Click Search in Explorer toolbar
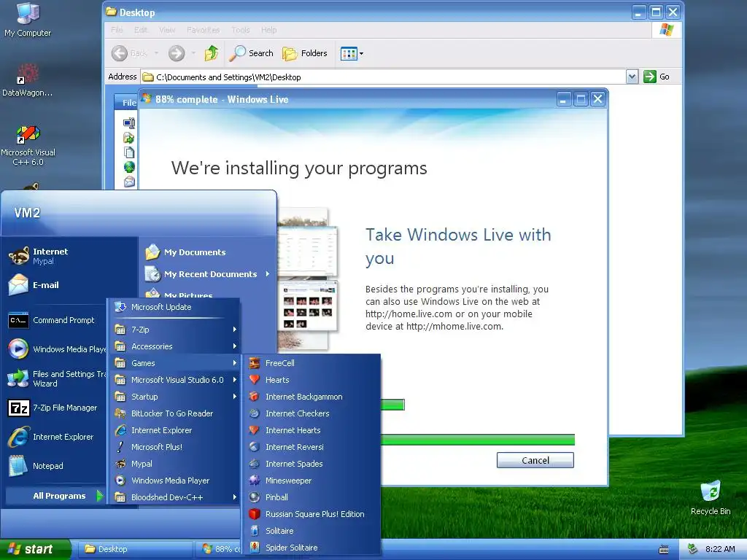The image size is (747, 560). (x=251, y=53)
